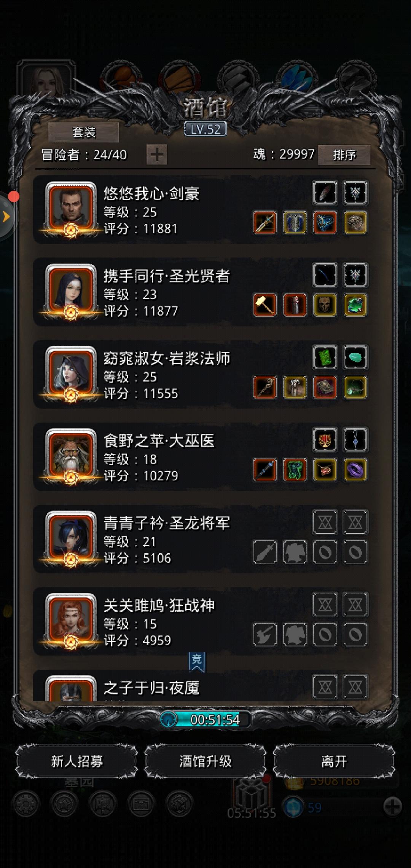The width and height of the screenshot is (411, 868).
Task: Select the hammer weapon of 携手同行·圣光贤者
Action: (x=265, y=305)
